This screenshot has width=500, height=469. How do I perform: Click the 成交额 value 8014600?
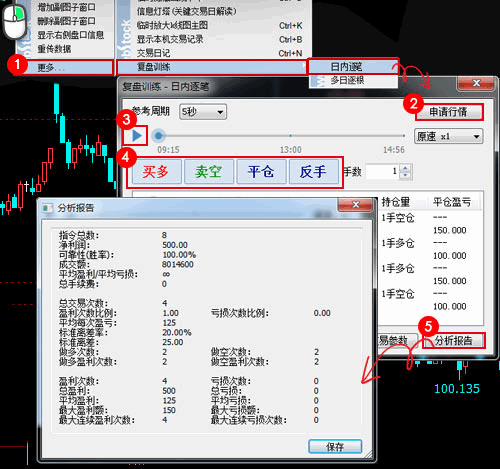[178, 264]
